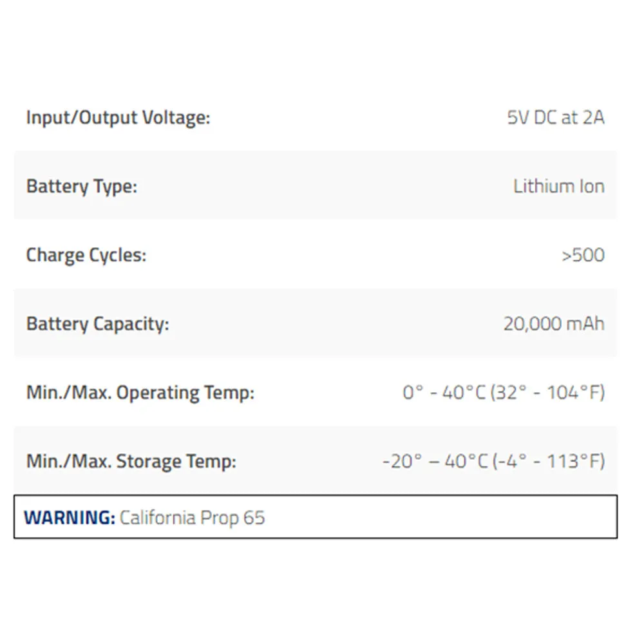Click the shaded Battery Type row
This screenshot has width=644, height=644.
pyautogui.click(x=316, y=185)
